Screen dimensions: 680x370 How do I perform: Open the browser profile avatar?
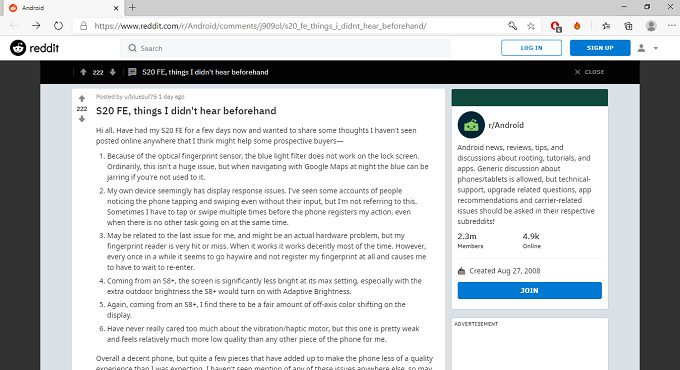click(651, 26)
